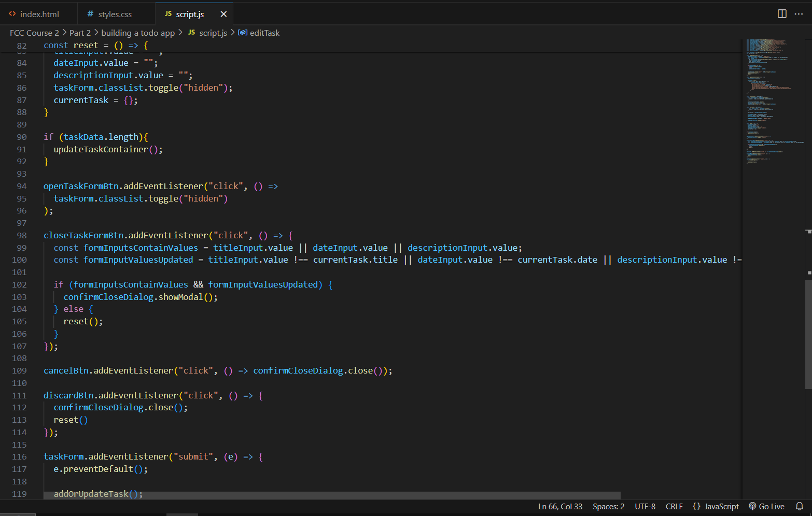
Task: Change the CRLF end of line sequence
Action: coord(674,506)
